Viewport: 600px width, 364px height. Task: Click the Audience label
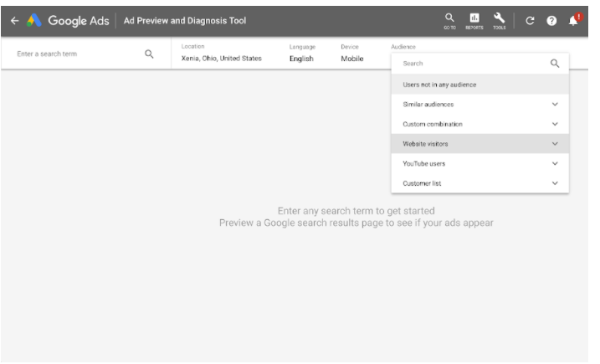[403, 47]
